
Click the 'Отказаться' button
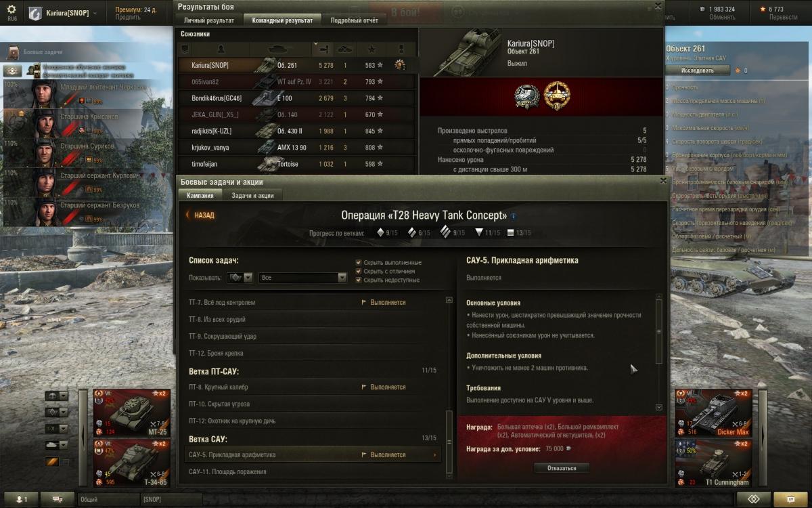[x=561, y=467]
